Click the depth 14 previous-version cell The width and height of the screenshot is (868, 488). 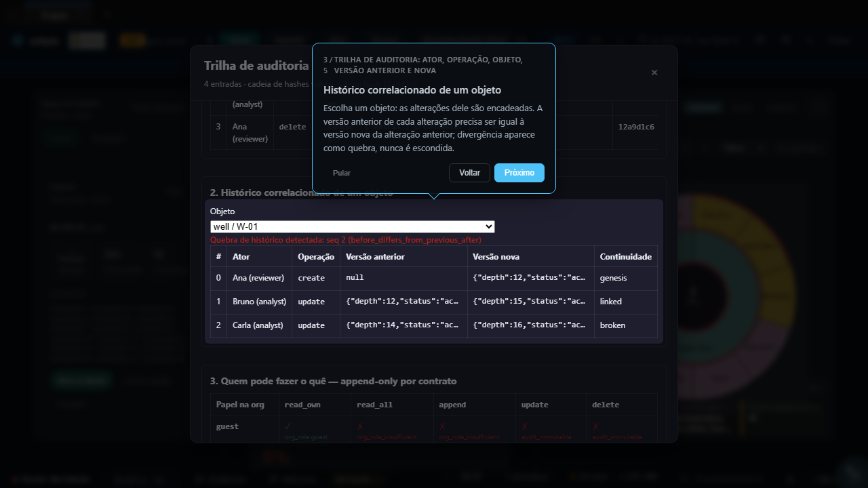point(403,325)
